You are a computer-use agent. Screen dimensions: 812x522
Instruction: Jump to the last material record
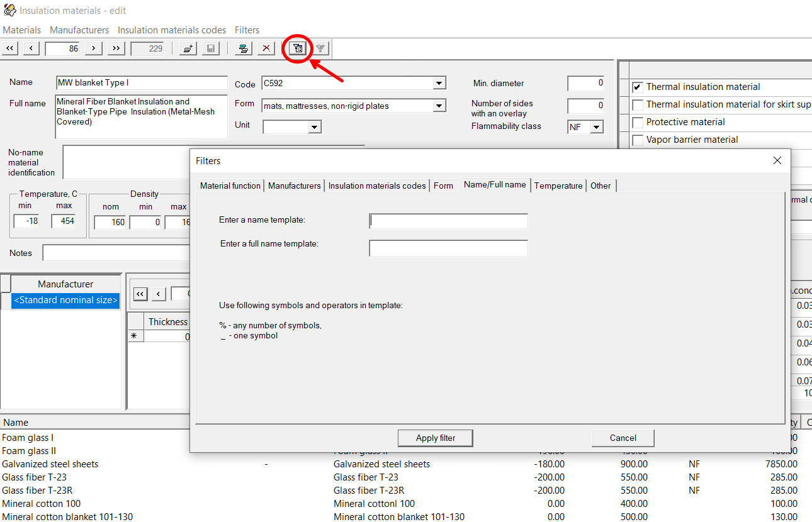coord(115,48)
